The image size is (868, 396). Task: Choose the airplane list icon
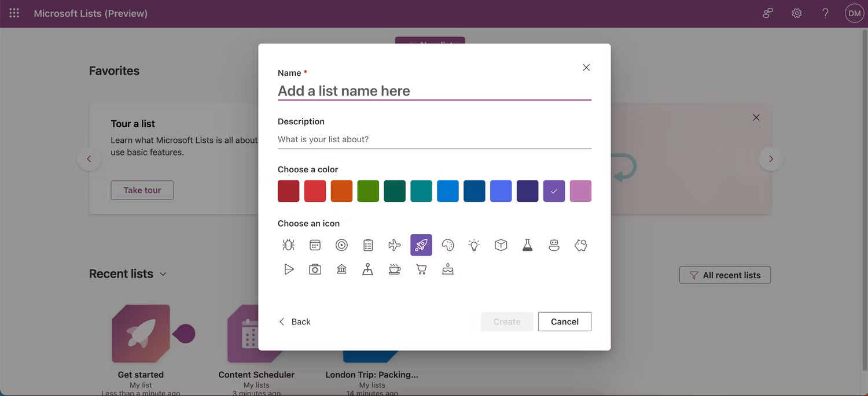click(x=395, y=245)
